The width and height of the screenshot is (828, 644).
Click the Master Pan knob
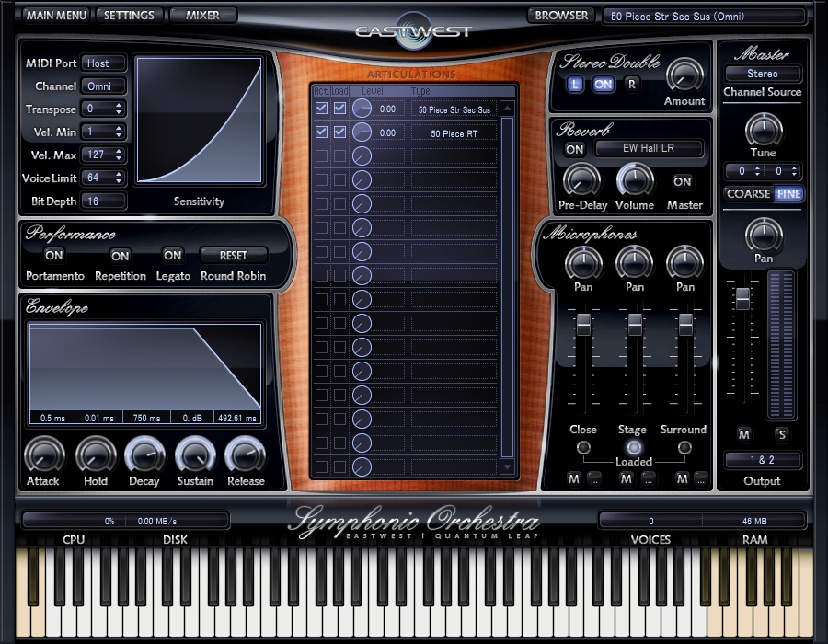click(x=763, y=236)
